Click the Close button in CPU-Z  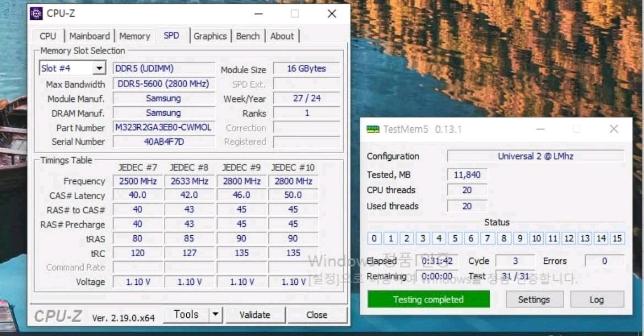pyautogui.click(x=317, y=315)
